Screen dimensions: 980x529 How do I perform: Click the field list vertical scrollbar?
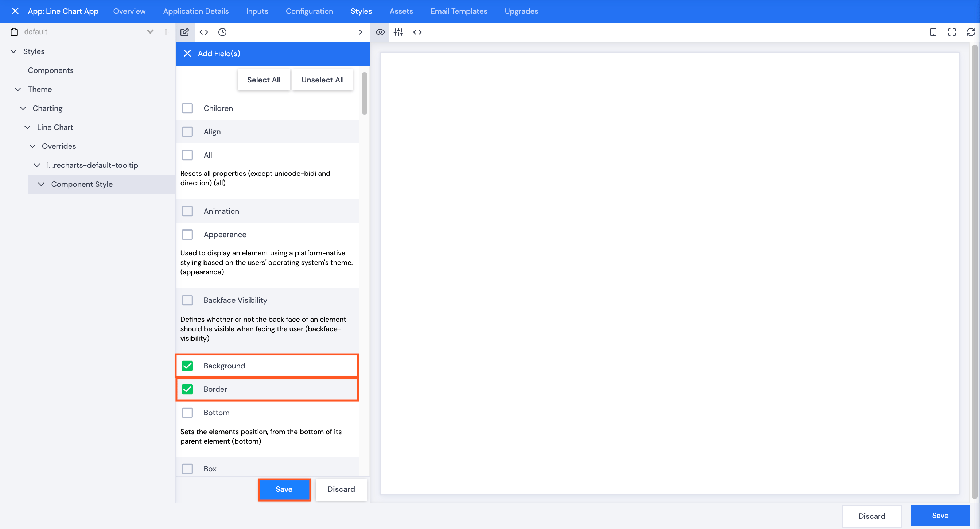pos(364,93)
